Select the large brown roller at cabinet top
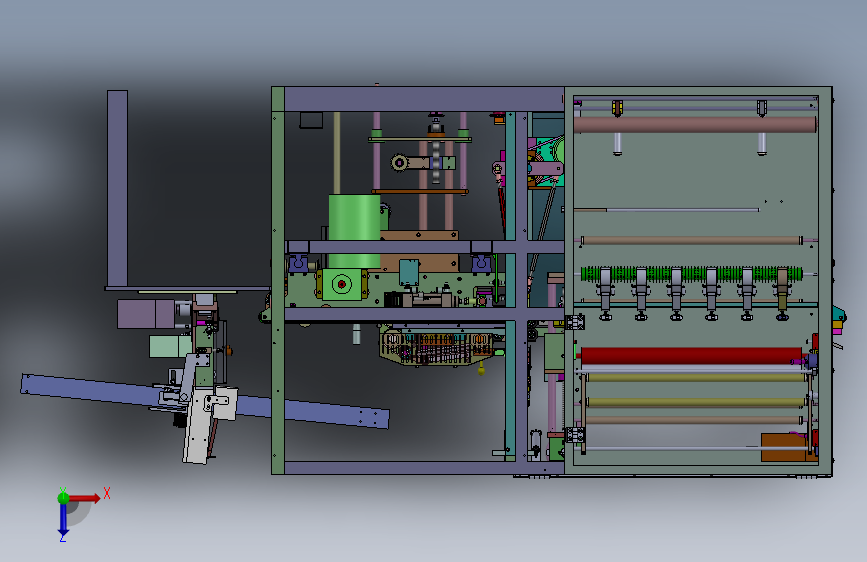The height and width of the screenshot is (562, 867). pyautogui.click(x=695, y=124)
